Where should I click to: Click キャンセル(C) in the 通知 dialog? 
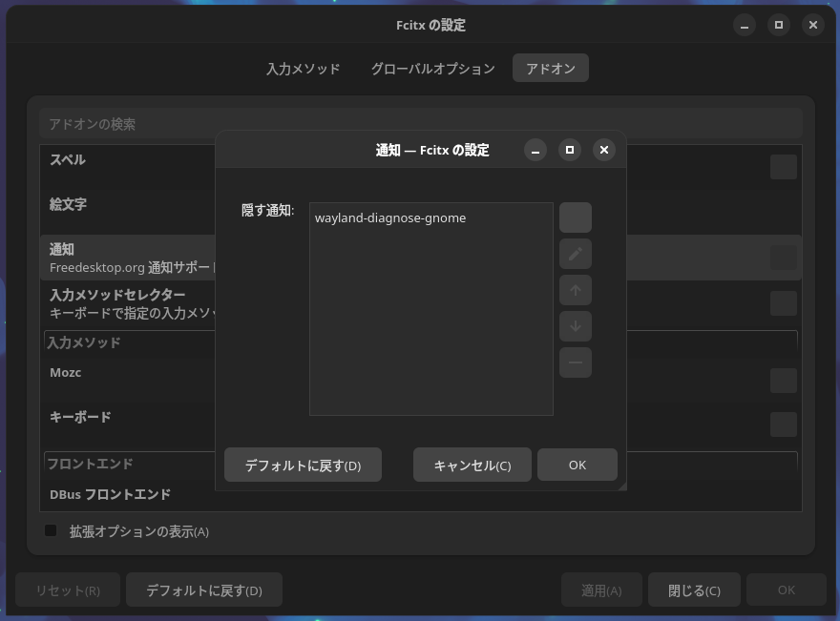[472, 466]
